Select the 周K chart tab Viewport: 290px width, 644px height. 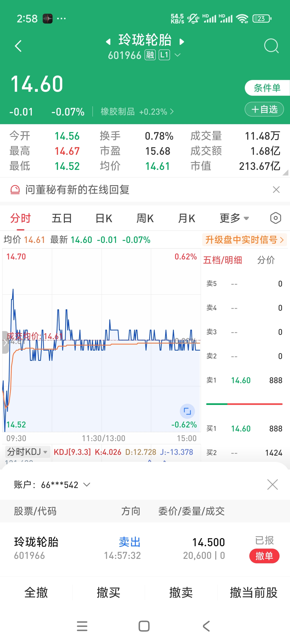click(145, 218)
